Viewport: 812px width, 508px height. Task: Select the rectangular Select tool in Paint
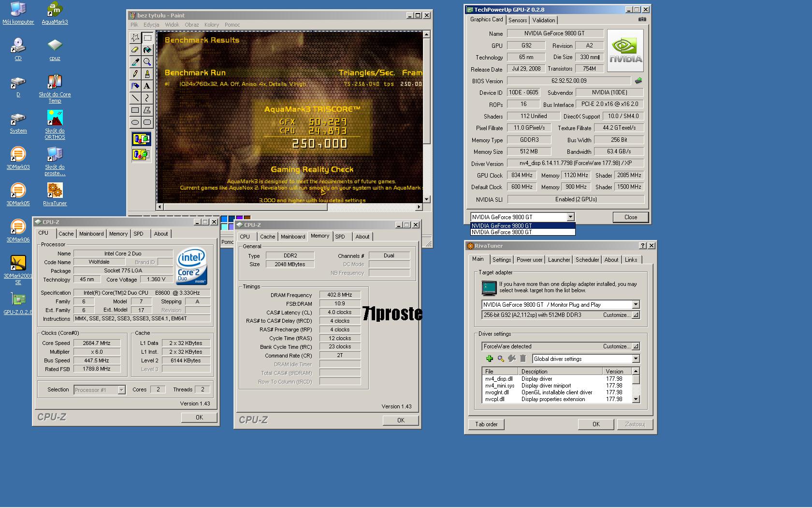click(147, 38)
